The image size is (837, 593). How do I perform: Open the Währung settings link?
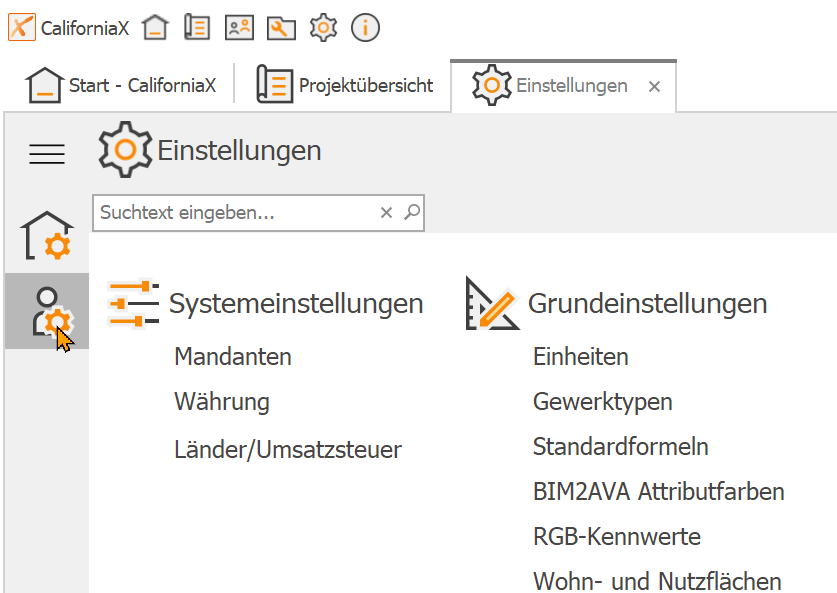(222, 401)
